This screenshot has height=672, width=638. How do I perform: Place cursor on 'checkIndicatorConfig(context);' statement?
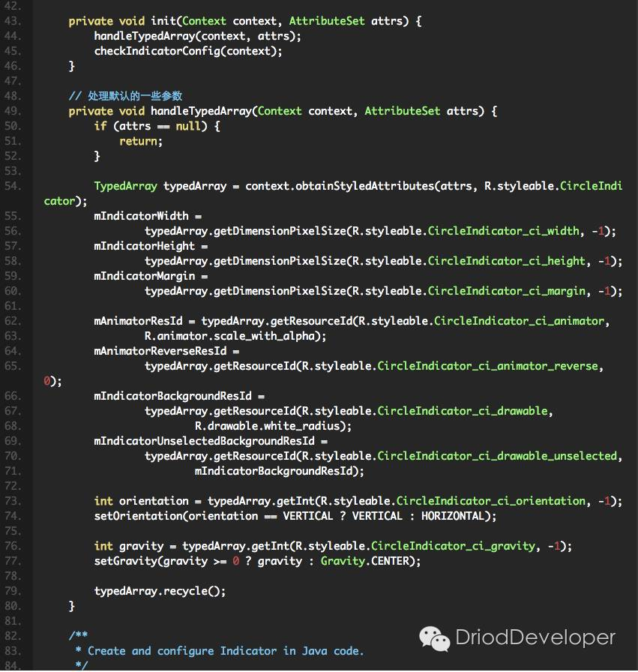click(x=188, y=51)
